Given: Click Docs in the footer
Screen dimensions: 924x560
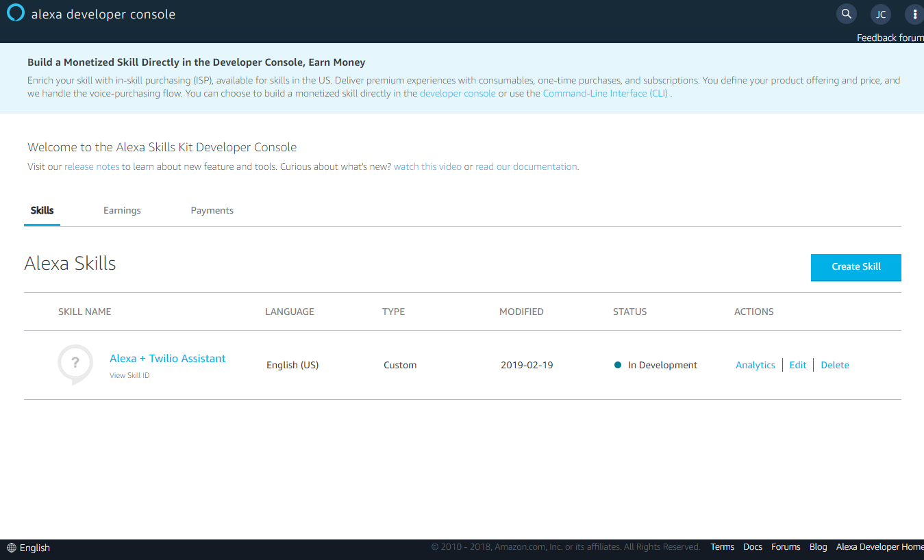Looking at the screenshot, I should point(753,547).
